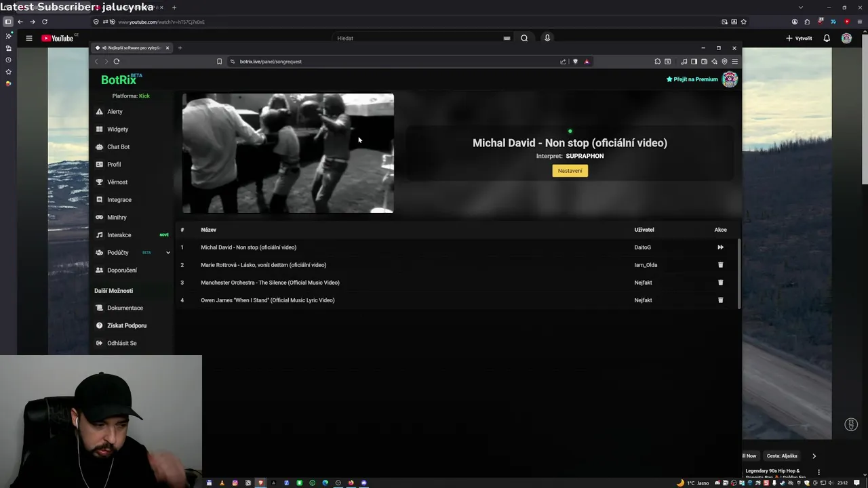Click rear browser back arrow
The image size is (868, 488).
click(x=20, y=22)
